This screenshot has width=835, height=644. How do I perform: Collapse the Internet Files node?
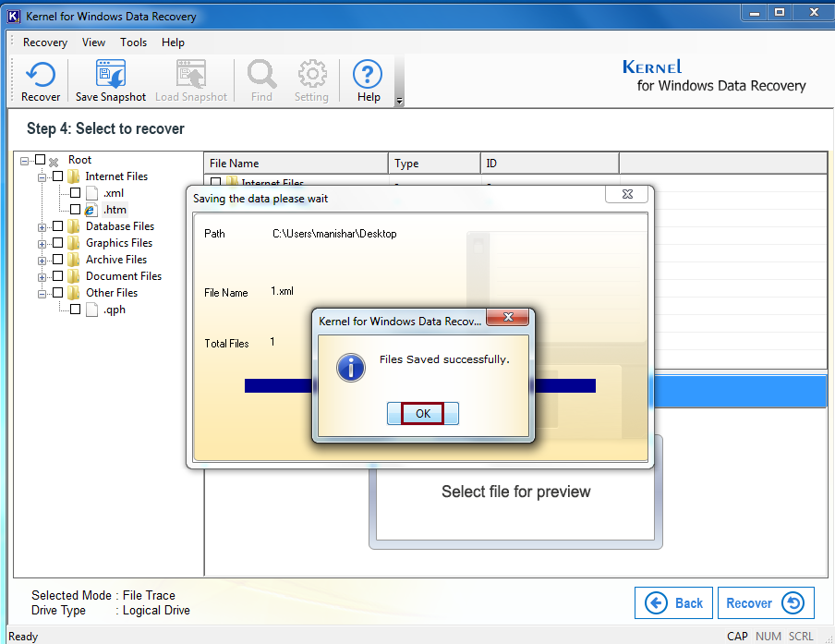[x=42, y=177]
